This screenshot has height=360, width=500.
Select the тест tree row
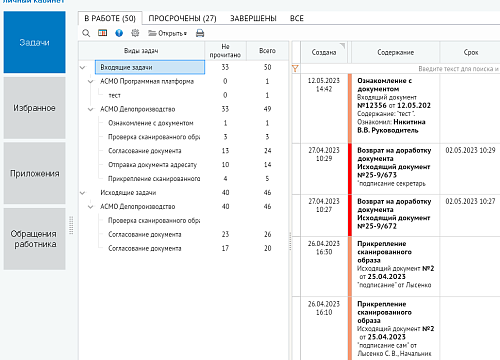tap(183, 95)
